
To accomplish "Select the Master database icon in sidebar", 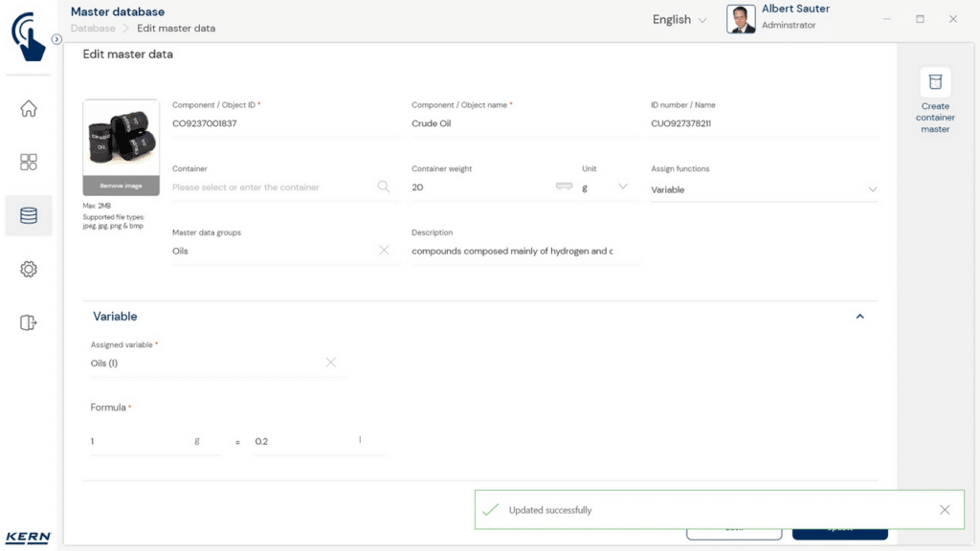I will (29, 215).
